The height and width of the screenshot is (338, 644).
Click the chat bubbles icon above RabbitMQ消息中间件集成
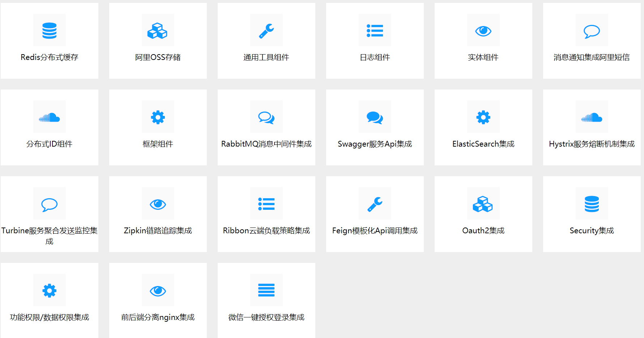pos(266,118)
